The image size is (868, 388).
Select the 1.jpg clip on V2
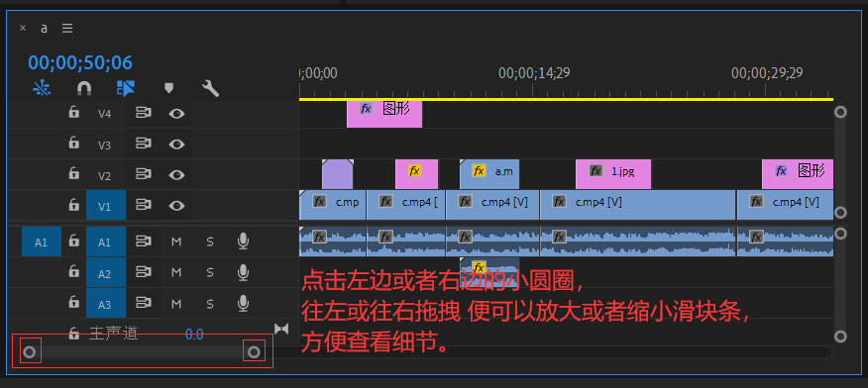(613, 174)
